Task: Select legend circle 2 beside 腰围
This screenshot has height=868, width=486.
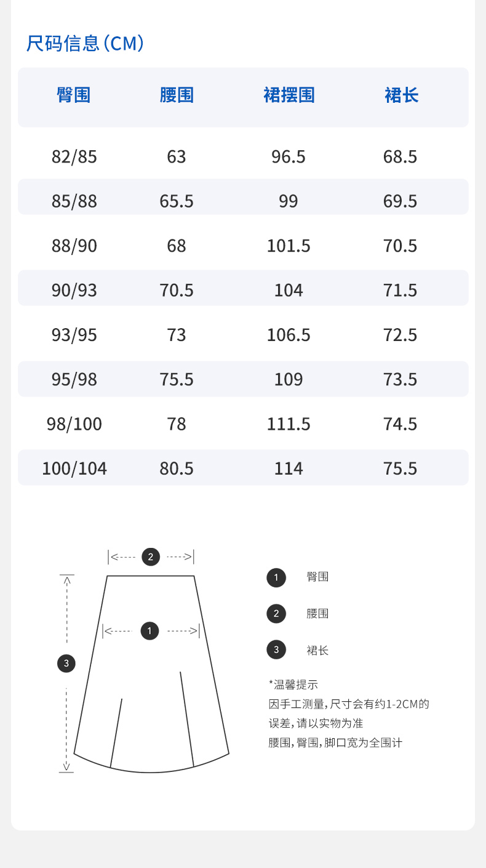Action: click(x=276, y=614)
